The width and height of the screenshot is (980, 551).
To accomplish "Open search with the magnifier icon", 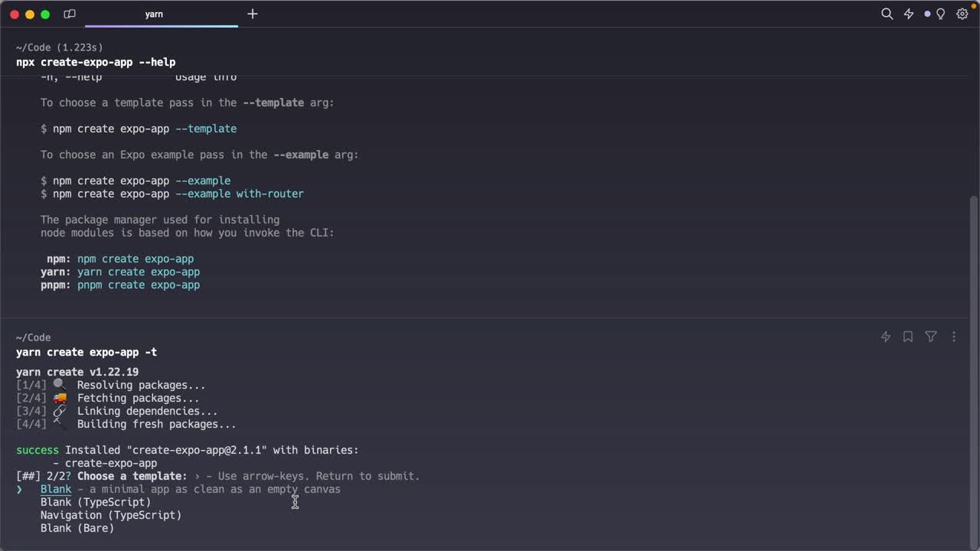I will pos(887,14).
